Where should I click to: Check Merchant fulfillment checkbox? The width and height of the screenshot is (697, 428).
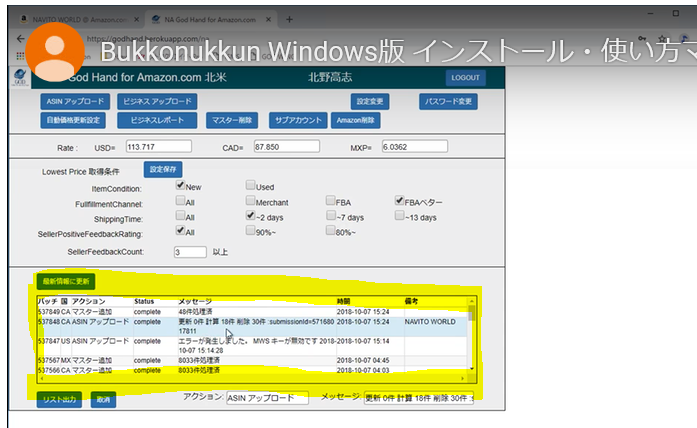click(250, 200)
